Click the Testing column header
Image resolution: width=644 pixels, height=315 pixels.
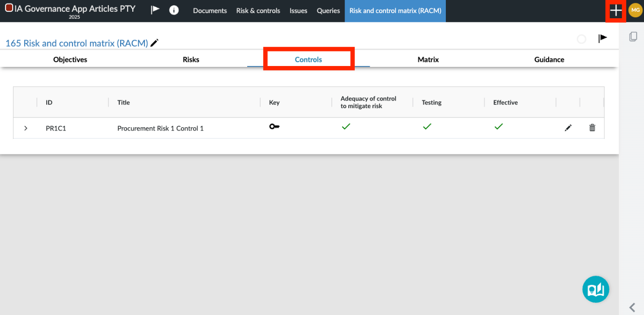pyautogui.click(x=431, y=103)
